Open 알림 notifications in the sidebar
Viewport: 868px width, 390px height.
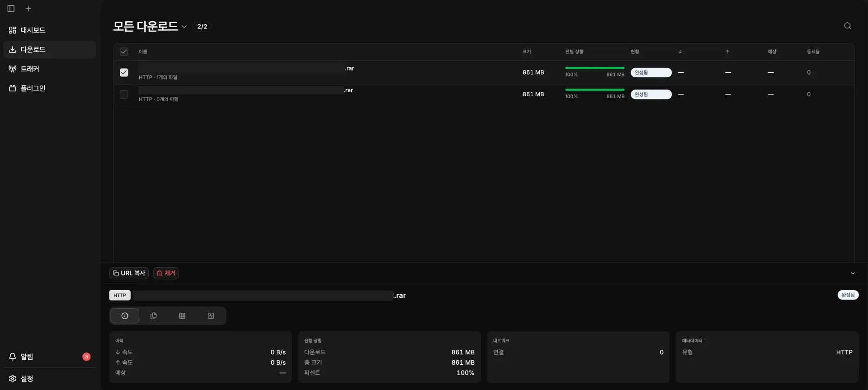pyautogui.click(x=50, y=357)
